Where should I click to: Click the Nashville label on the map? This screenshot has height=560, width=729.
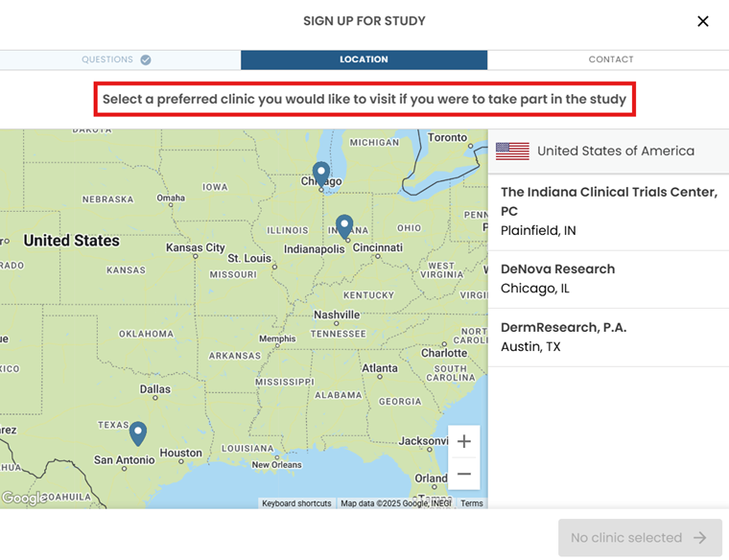pos(337,315)
